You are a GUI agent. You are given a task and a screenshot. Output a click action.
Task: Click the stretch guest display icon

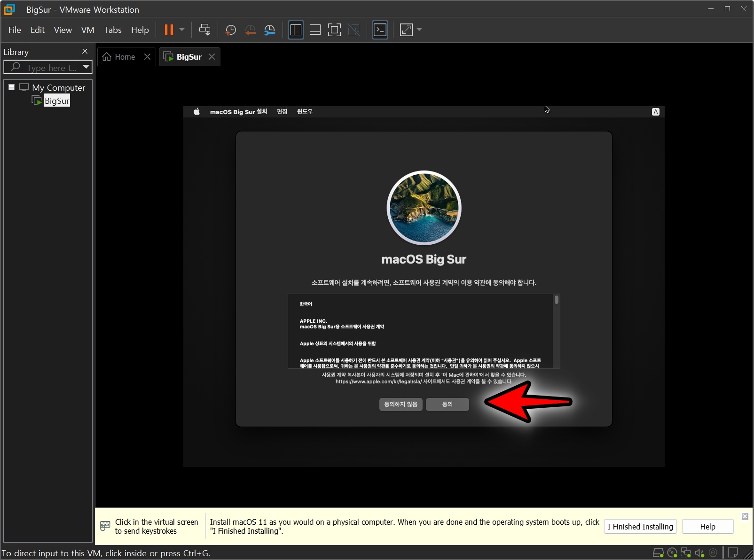406,30
